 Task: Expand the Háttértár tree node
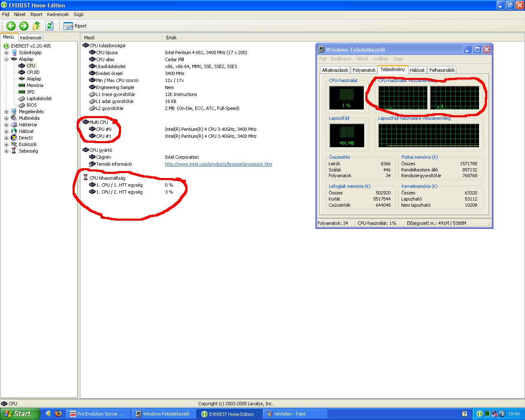point(6,125)
